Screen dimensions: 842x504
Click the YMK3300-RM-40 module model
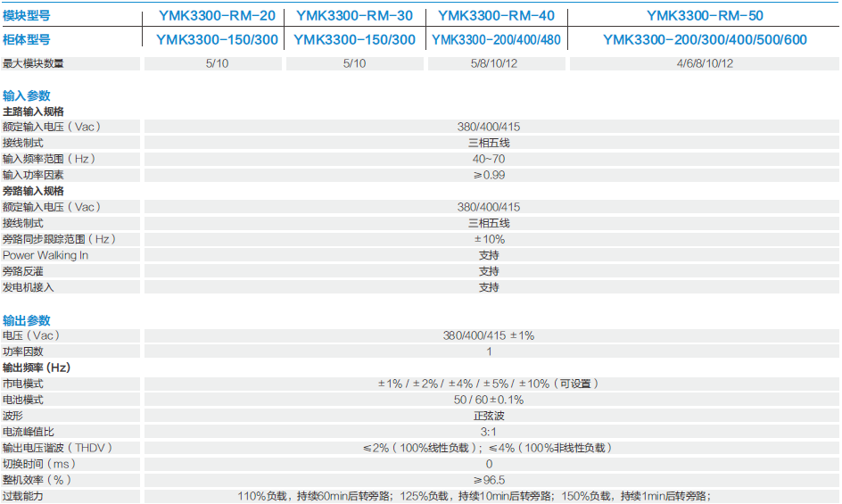[x=496, y=15]
